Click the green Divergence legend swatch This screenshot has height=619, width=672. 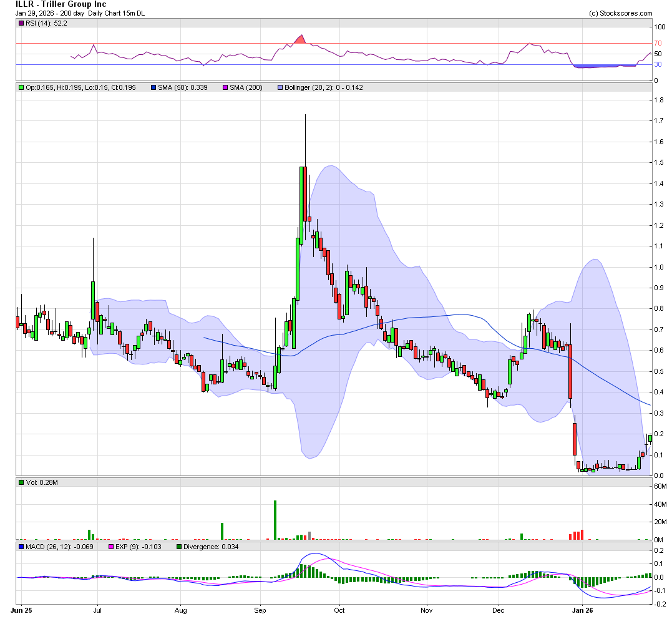[179, 547]
